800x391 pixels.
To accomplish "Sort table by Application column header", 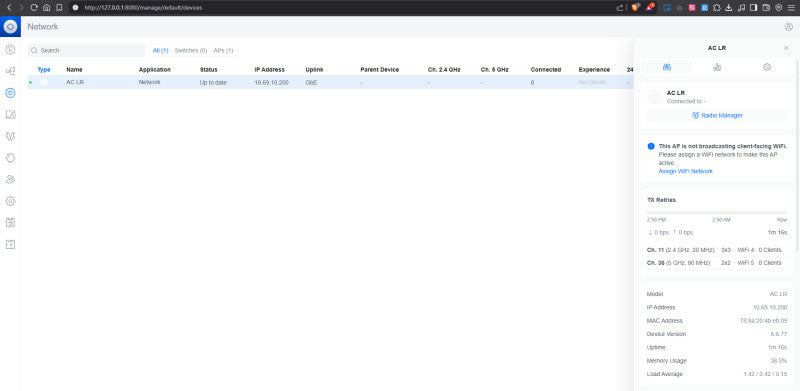I will [155, 69].
